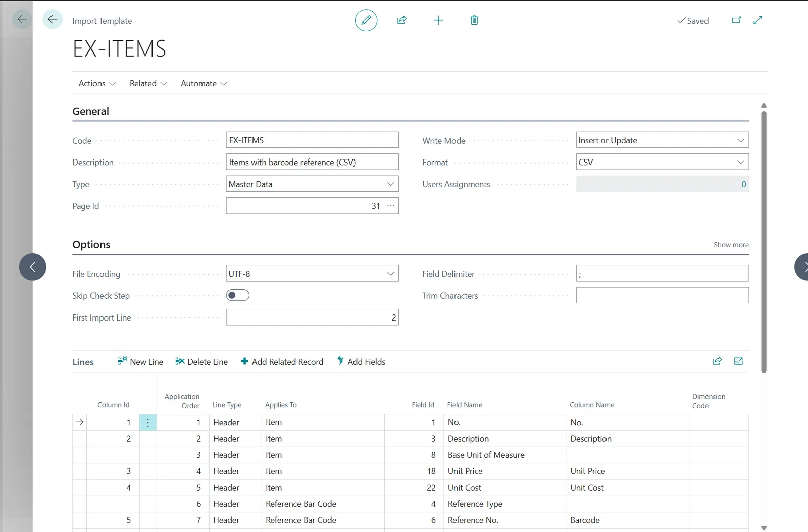Open the Write Mode dropdown
808x532 pixels.
coord(741,140)
